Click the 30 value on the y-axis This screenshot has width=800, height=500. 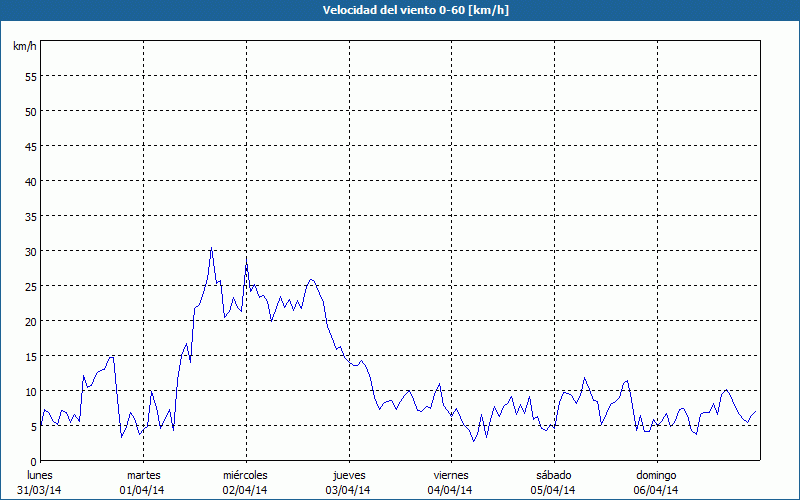click(30, 251)
